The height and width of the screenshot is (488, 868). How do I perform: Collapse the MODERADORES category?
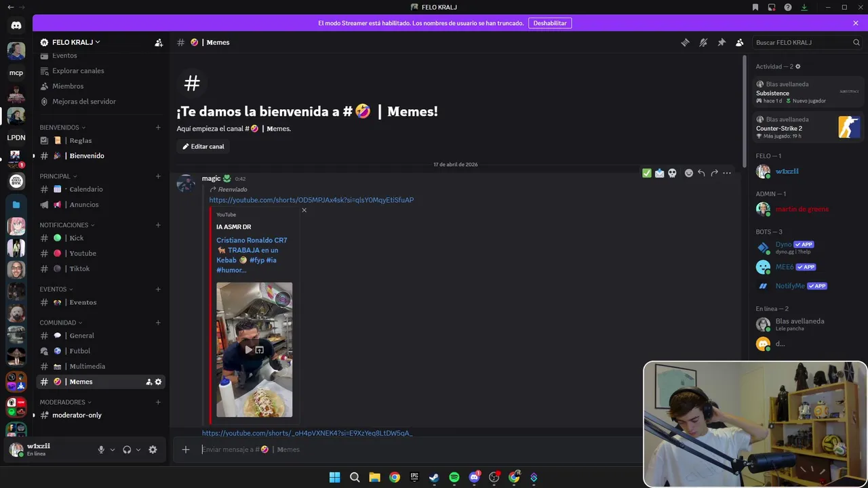click(x=65, y=402)
